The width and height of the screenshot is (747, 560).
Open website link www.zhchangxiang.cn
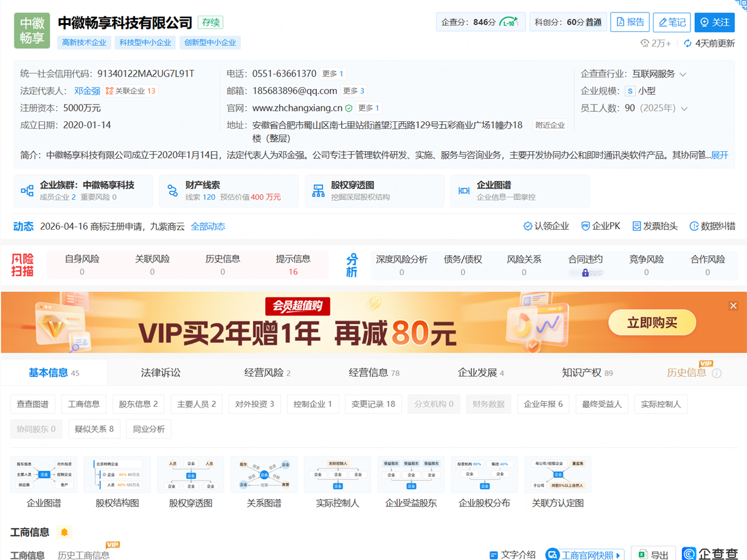[297, 108]
